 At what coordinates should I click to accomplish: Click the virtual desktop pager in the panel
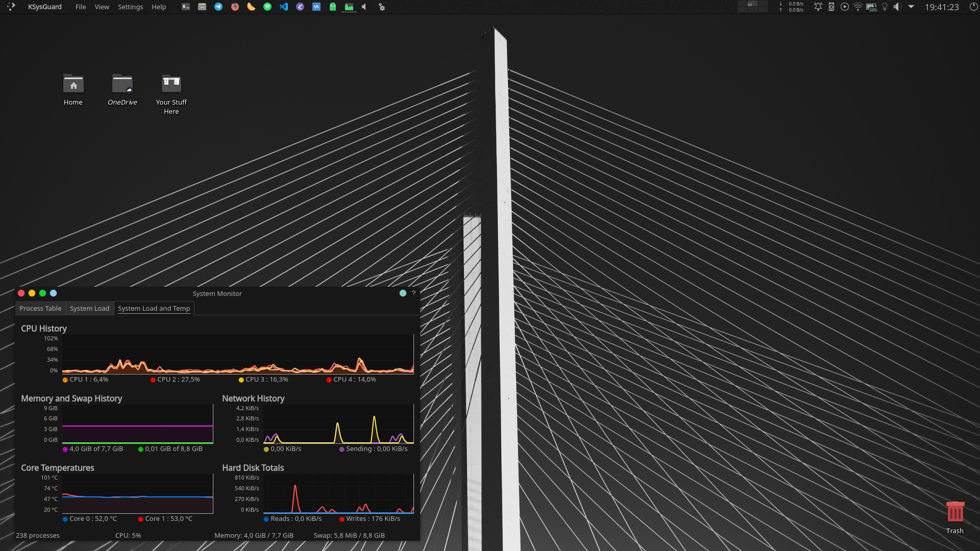pyautogui.click(x=752, y=7)
